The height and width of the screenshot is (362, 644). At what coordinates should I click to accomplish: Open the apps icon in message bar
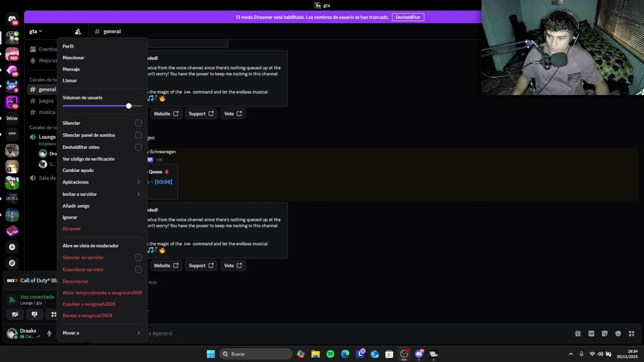pyautogui.click(x=631, y=333)
